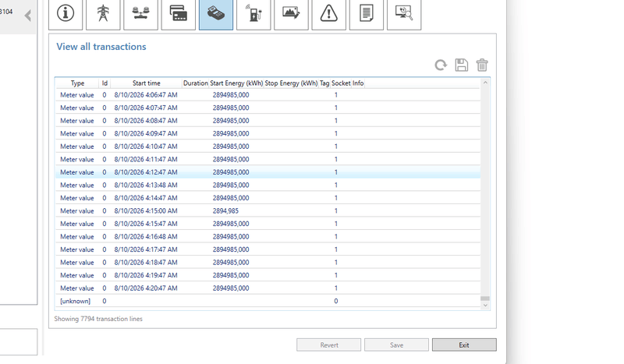Click the View all transactions heading

click(101, 47)
